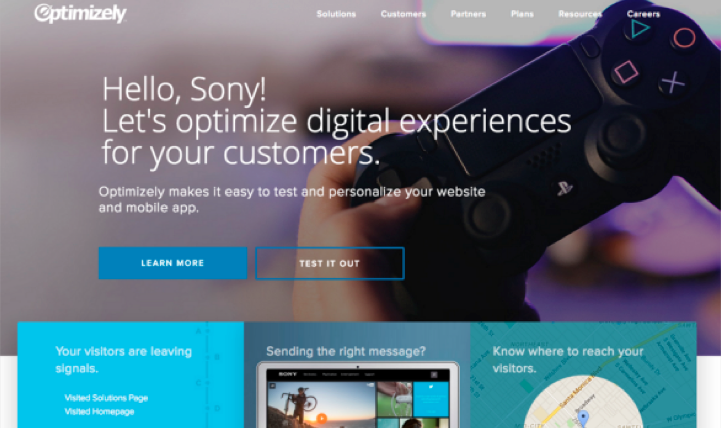Go to the Partners page

[468, 14]
